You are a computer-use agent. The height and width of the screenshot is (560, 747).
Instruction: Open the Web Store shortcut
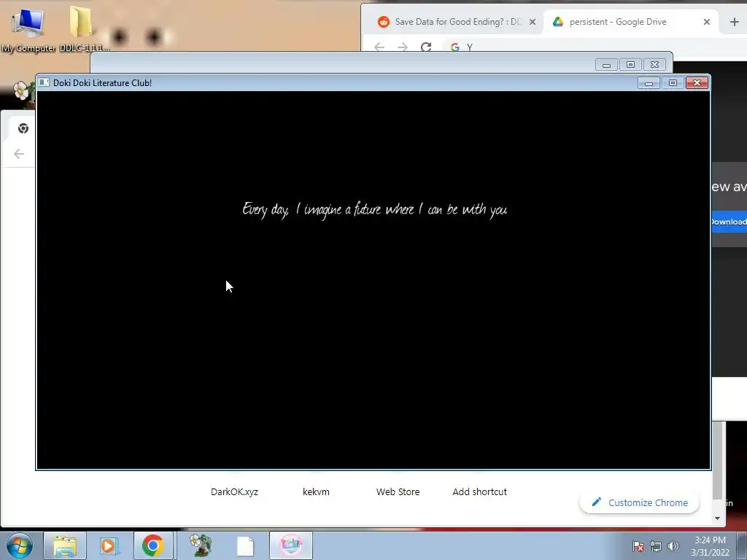click(x=398, y=492)
